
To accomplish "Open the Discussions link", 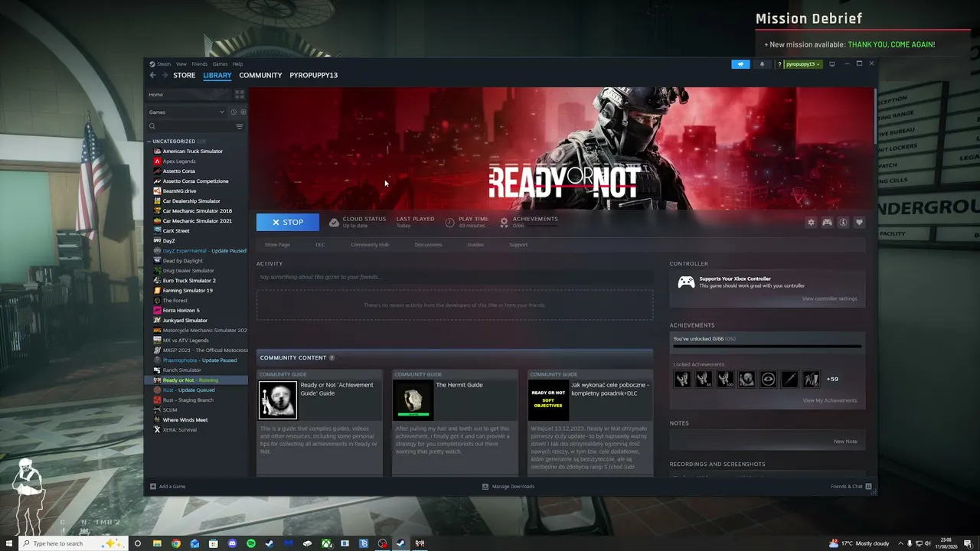I will click(x=428, y=245).
